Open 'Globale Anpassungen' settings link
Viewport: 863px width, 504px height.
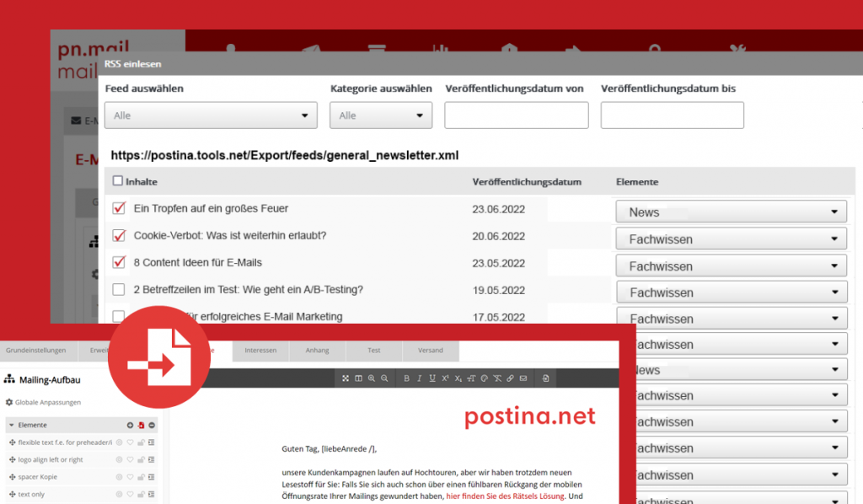coord(48,402)
